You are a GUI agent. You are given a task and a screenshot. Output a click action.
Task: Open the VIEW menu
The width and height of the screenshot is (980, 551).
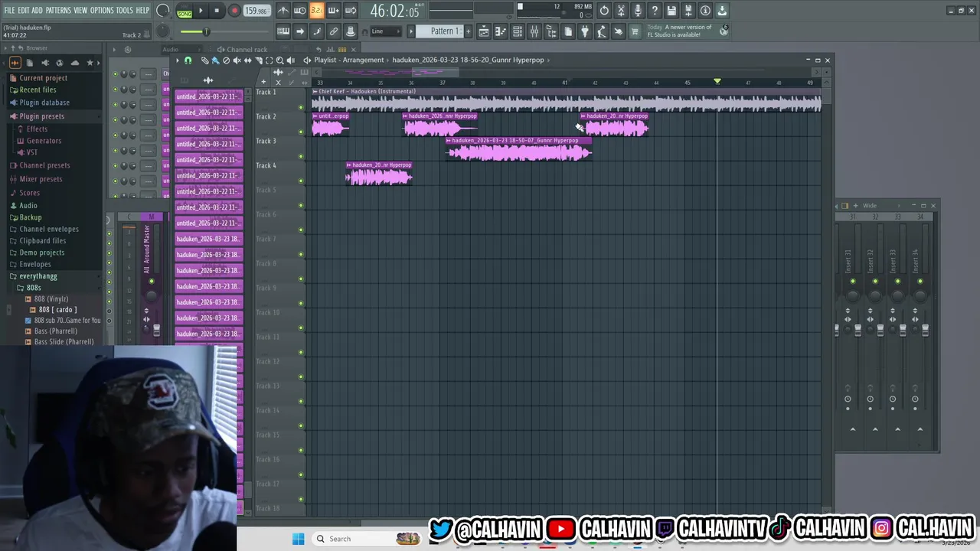click(80, 11)
